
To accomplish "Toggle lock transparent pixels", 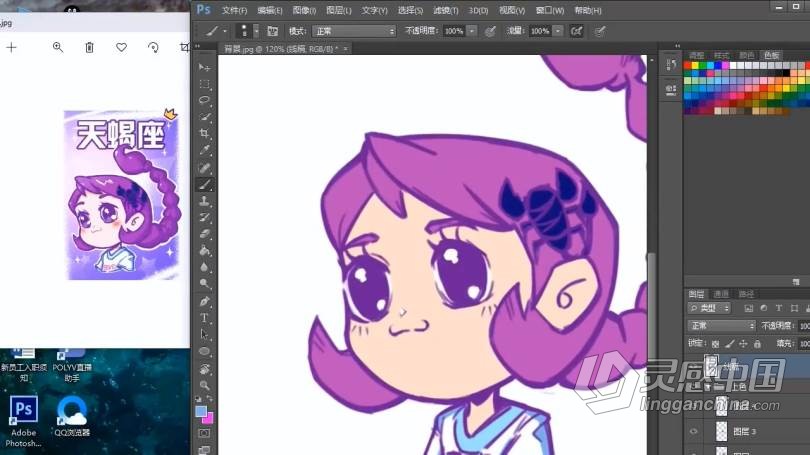I will pos(715,343).
